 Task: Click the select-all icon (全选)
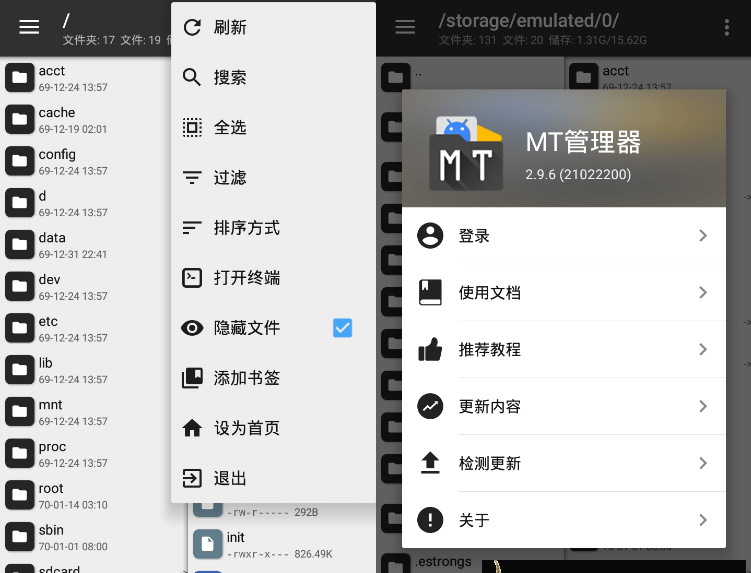click(192, 127)
